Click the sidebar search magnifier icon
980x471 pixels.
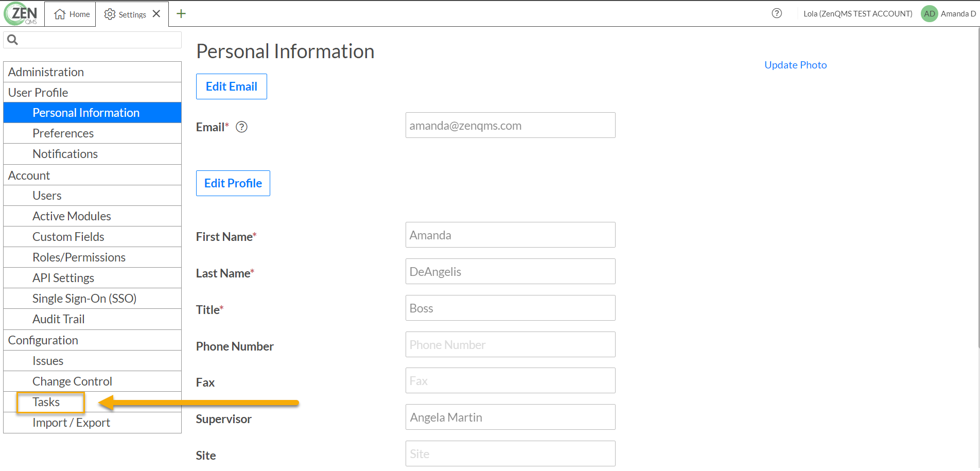[x=13, y=40]
